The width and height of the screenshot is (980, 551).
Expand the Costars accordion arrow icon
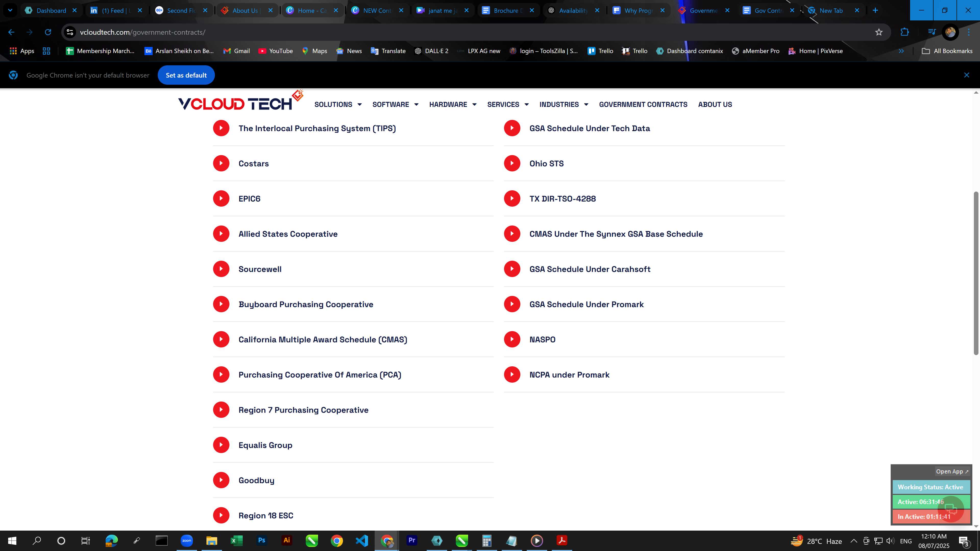[x=221, y=164]
